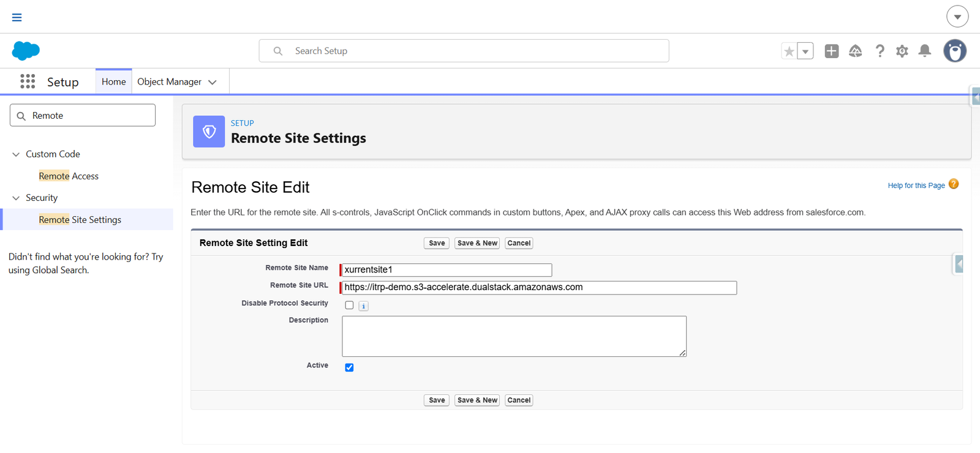Open the Help for this Page link
The image size is (980, 453).
[x=916, y=185]
